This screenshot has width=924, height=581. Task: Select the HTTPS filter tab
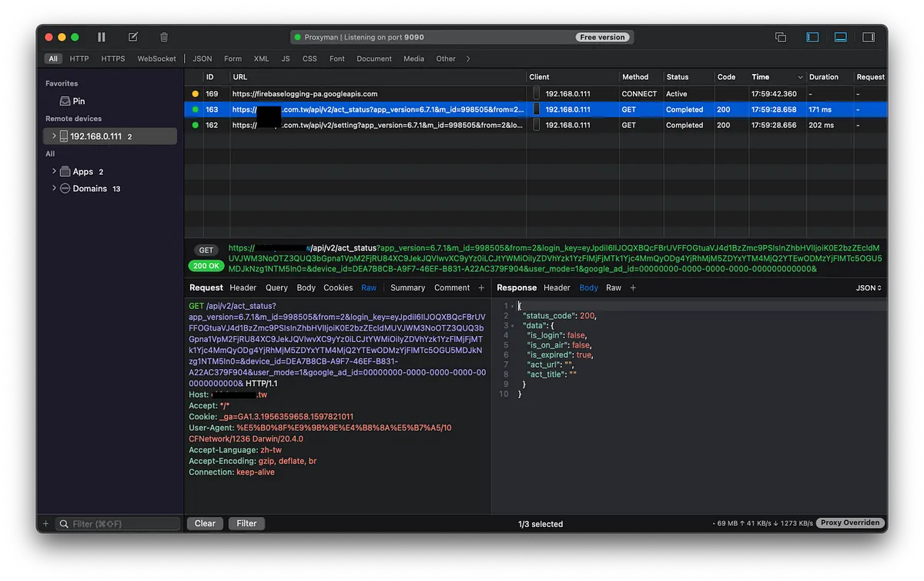[113, 59]
